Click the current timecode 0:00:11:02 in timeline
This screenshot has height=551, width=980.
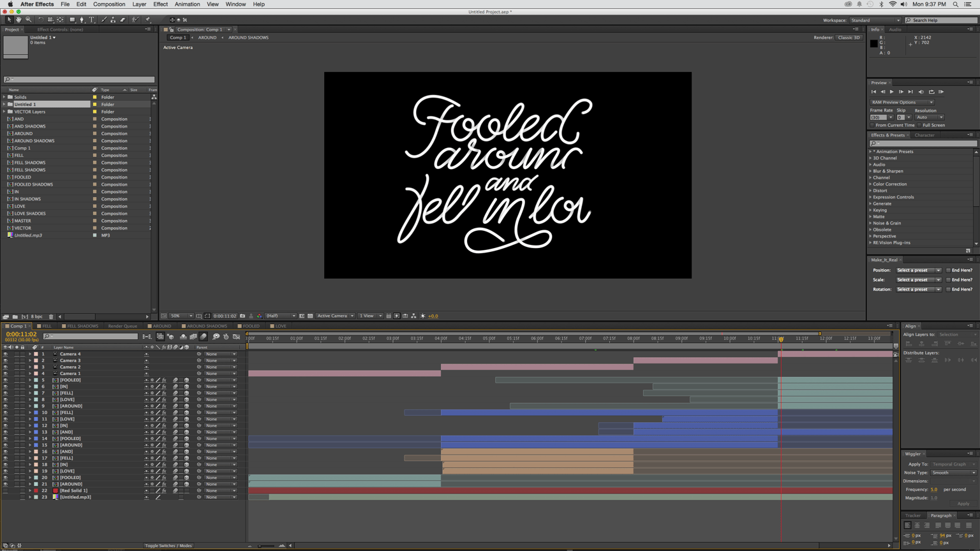coord(21,334)
